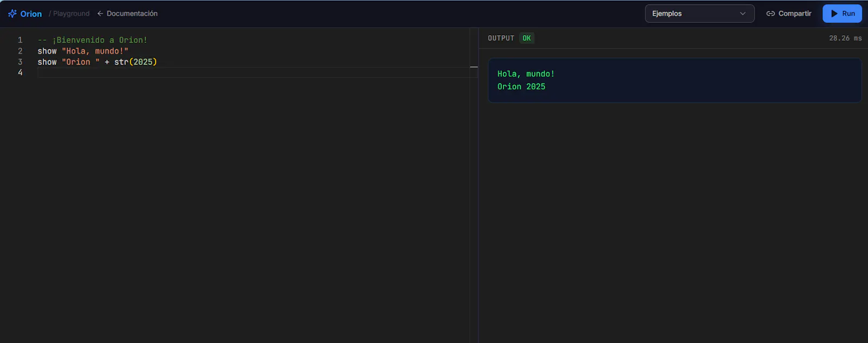Go back to Documentación
Screen dimensions: 868x343
click(x=127, y=14)
